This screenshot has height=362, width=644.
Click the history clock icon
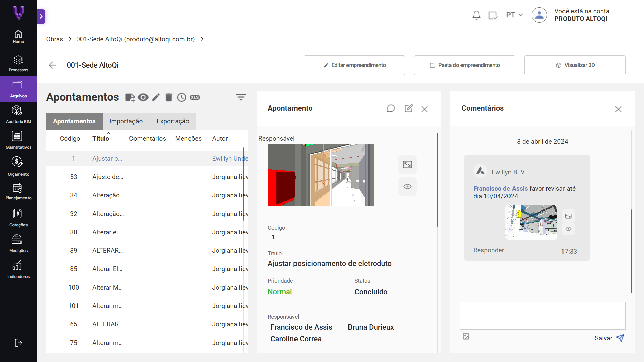tap(181, 97)
